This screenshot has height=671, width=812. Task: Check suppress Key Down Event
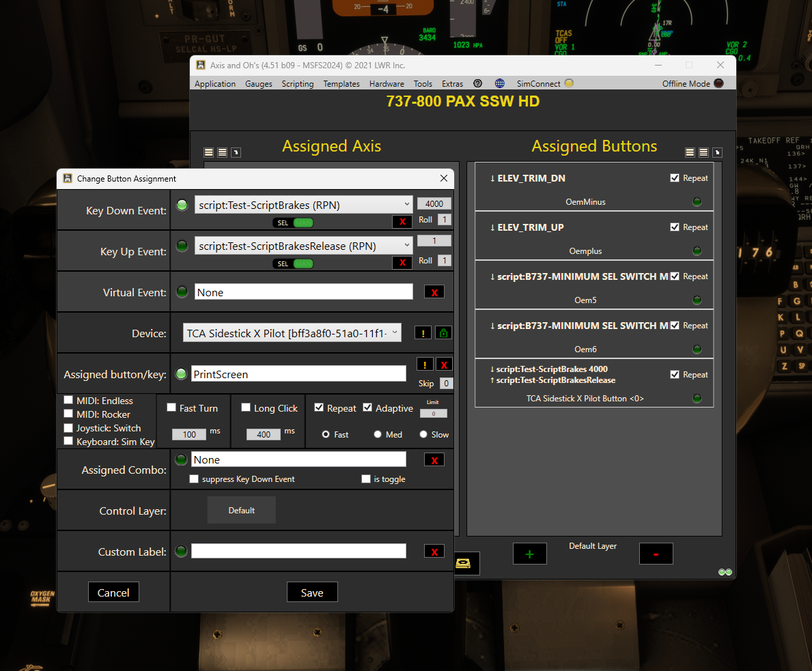pyautogui.click(x=194, y=479)
